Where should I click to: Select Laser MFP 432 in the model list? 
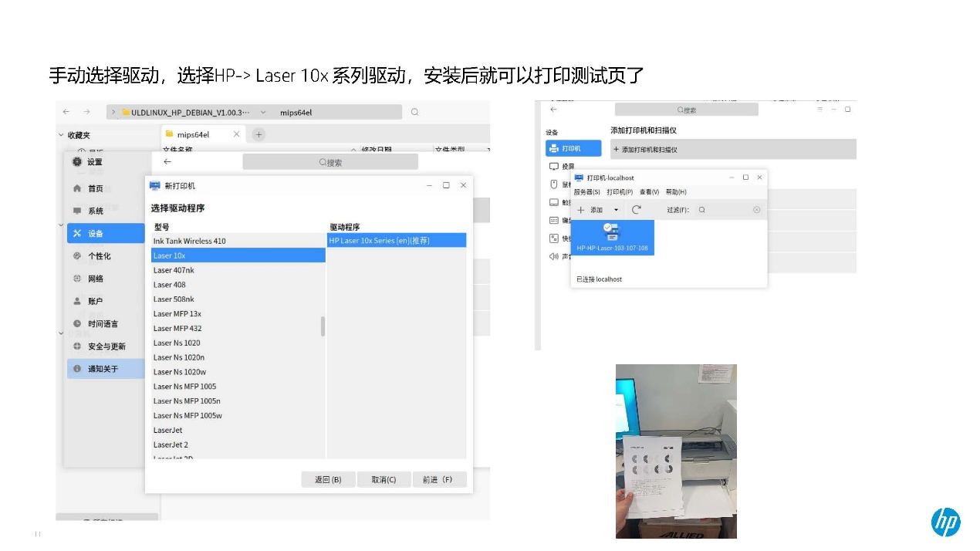click(x=177, y=328)
